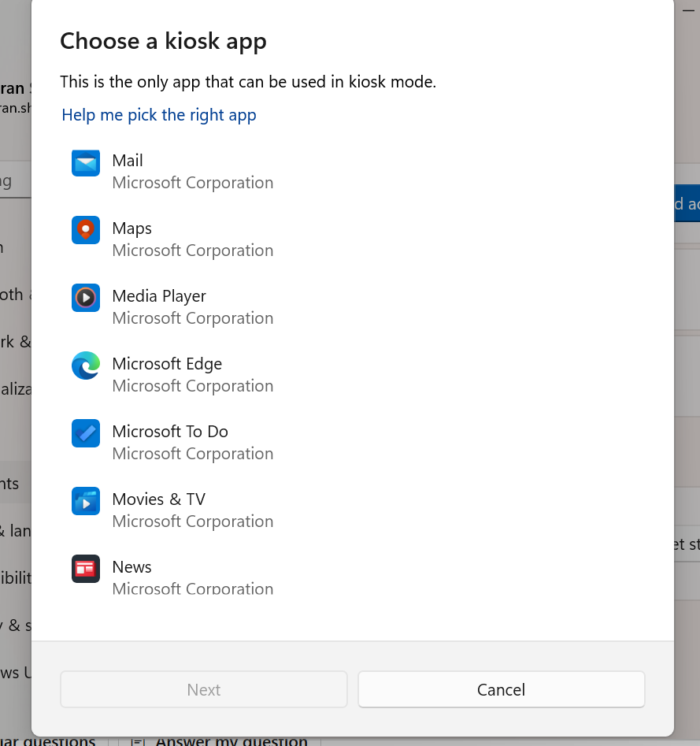
Task: Select the Mail app icon
Action: click(86, 163)
